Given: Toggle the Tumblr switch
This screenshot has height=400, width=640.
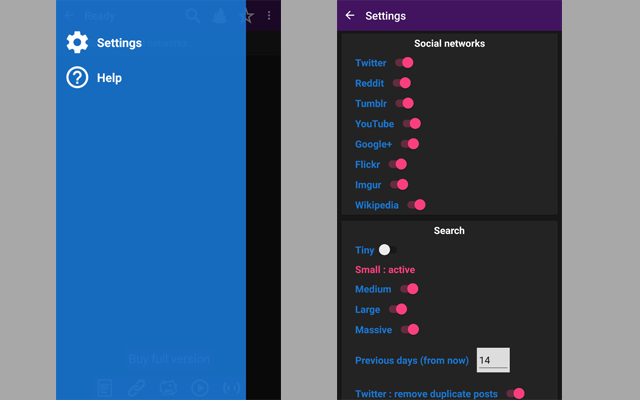Looking at the screenshot, I should click(x=403, y=103).
